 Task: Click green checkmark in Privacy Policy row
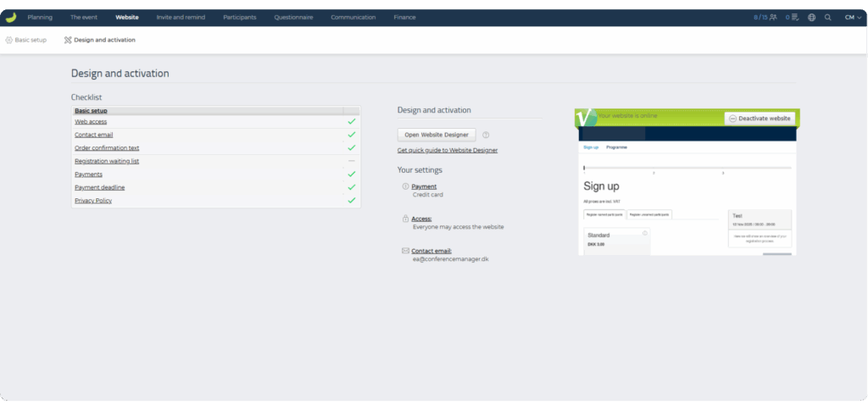tap(351, 201)
